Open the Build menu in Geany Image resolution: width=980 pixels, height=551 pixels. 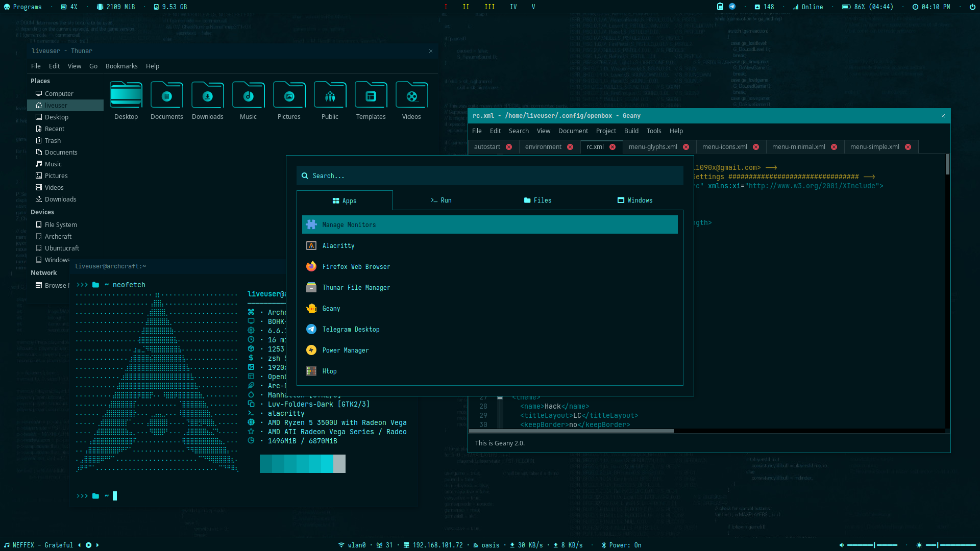(631, 131)
